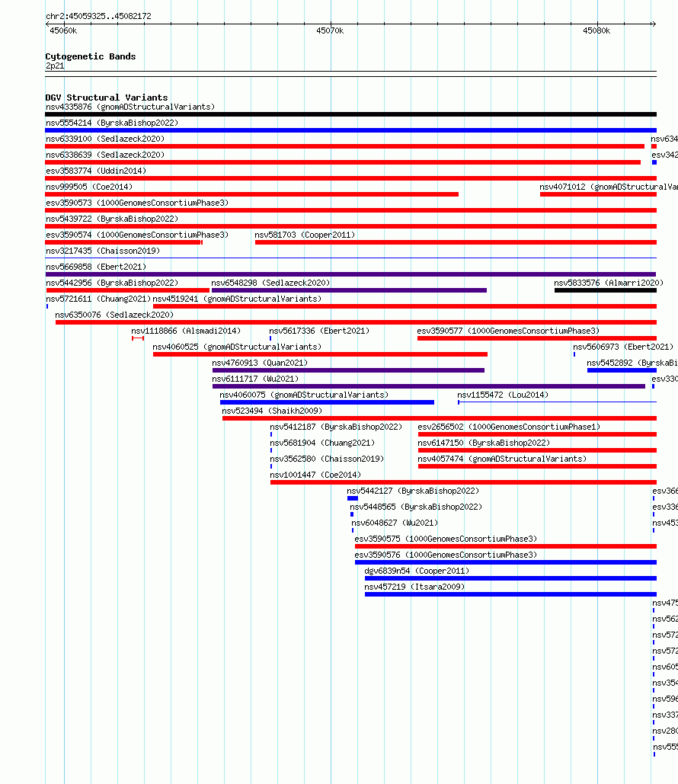
Task: Select nsv5439722 ByrskaBishop2022 label
Action: coord(112,219)
